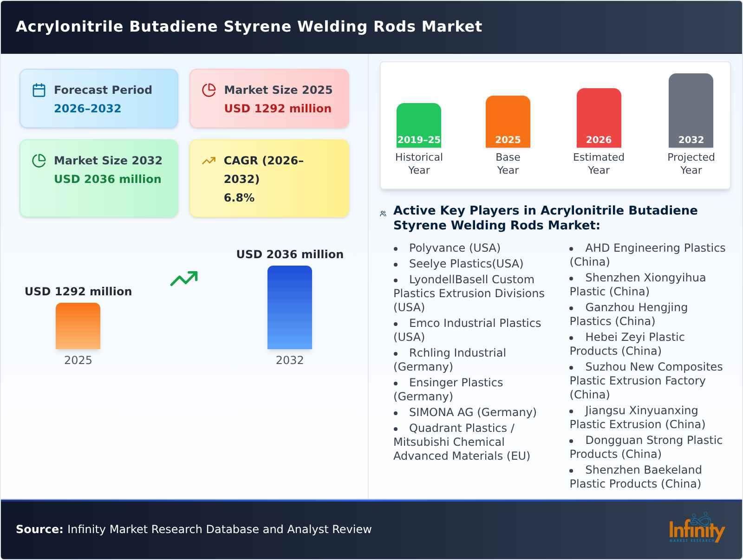
Task: Select the trending arrow icon beside CAGR
Action: coord(209,160)
